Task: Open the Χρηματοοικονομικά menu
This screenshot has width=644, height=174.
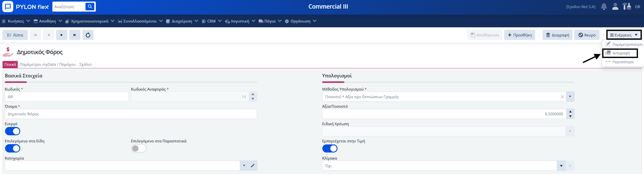Action: point(90,21)
